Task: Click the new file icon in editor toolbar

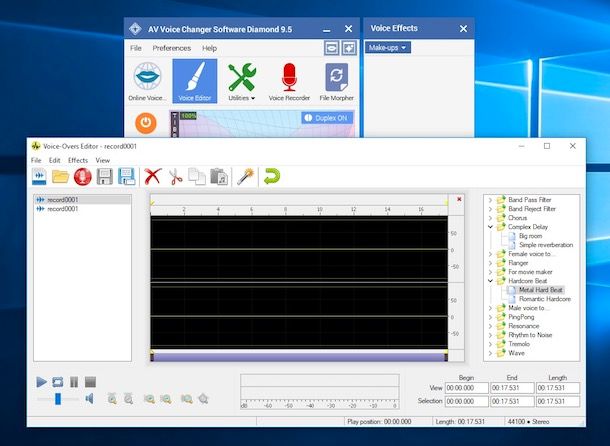Action: coord(39,177)
